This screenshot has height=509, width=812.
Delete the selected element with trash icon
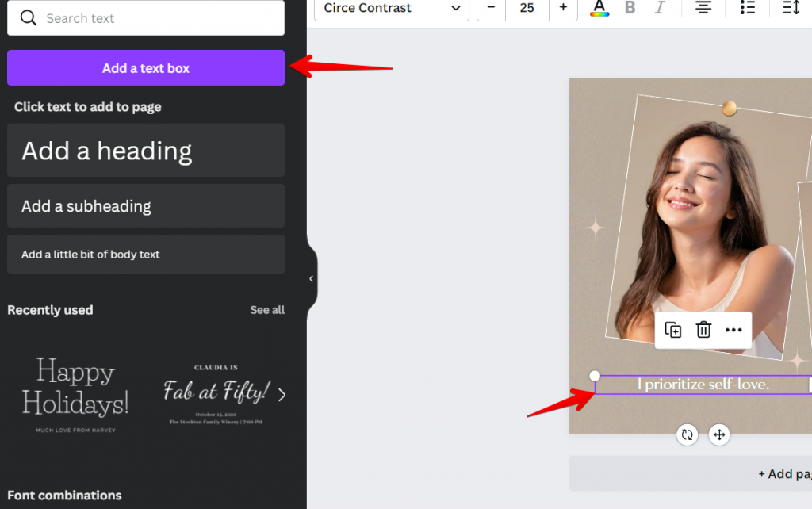click(703, 330)
